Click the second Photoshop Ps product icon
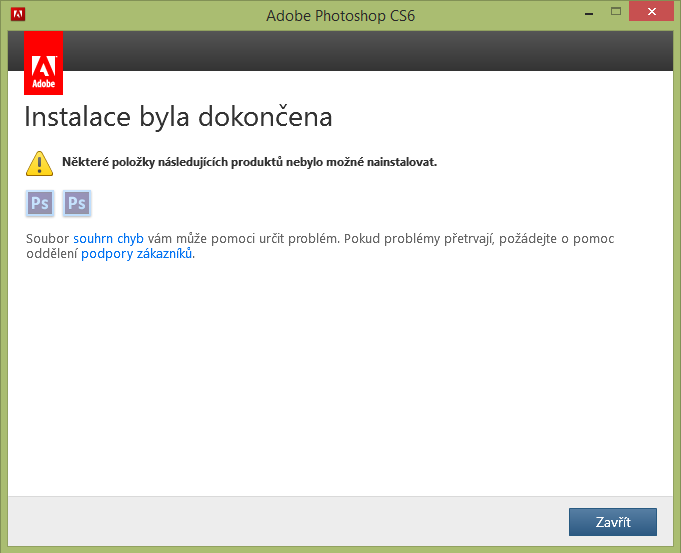Screen dimensions: 681x553 pos(77,204)
